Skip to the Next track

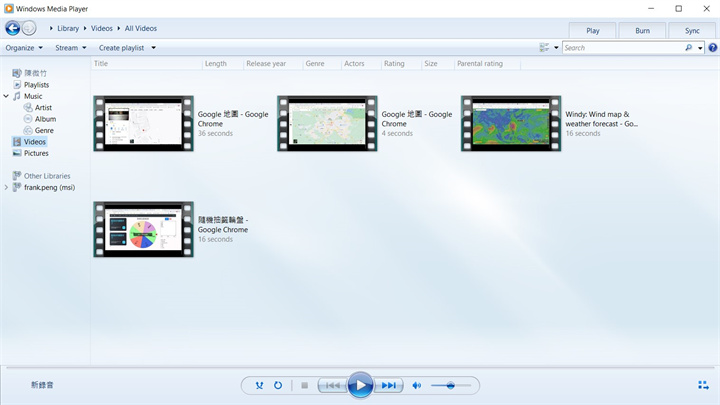[389, 385]
